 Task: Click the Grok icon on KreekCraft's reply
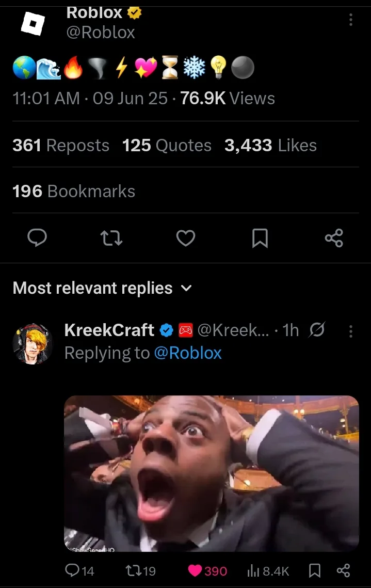coord(316,330)
